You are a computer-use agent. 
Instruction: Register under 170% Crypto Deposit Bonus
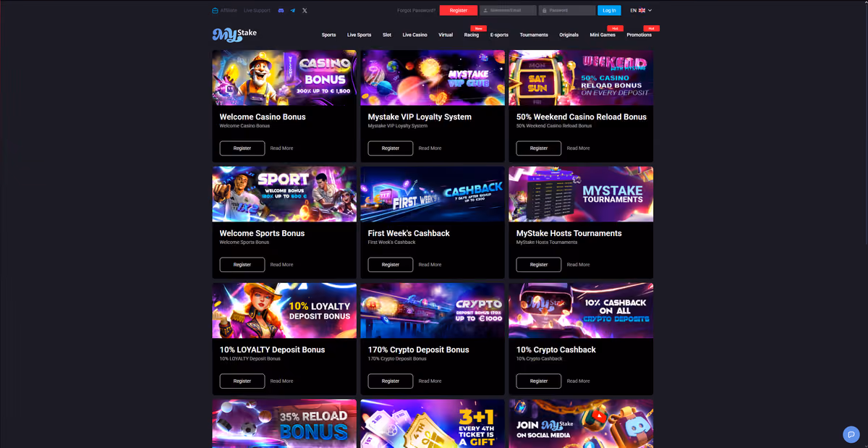point(391,381)
